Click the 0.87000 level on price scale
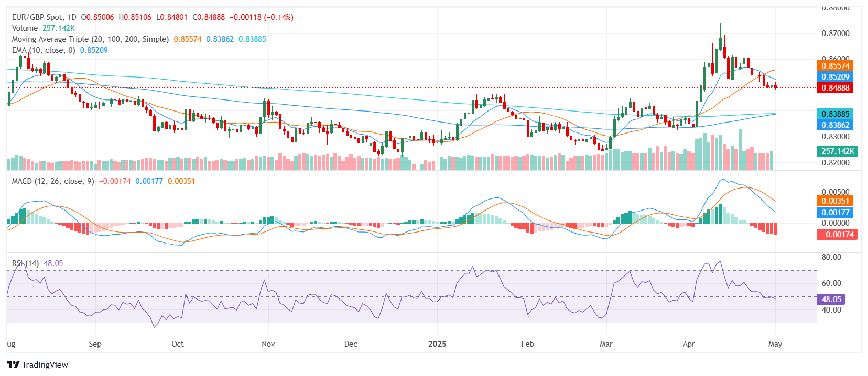The width and height of the screenshot is (868, 376). click(835, 34)
